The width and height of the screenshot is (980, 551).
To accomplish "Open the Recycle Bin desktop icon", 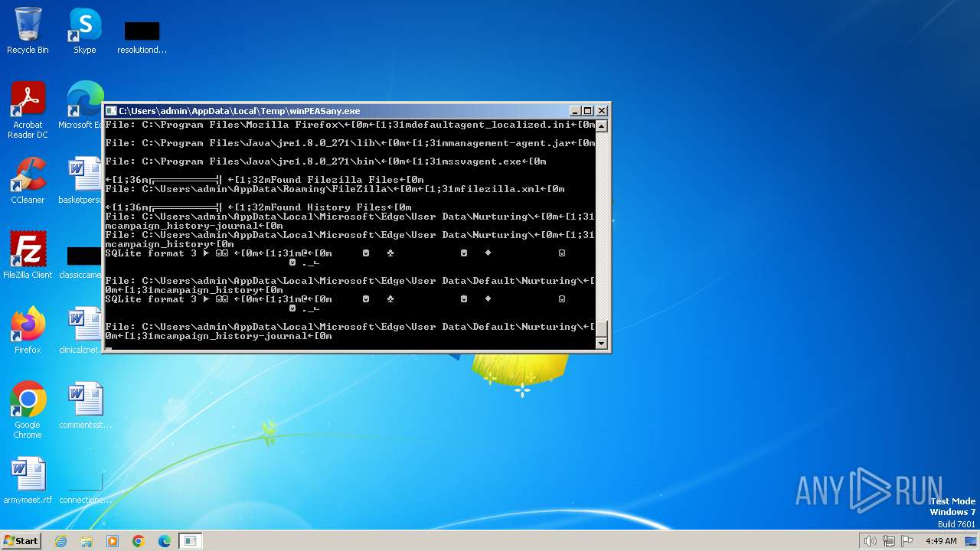I will 28,31.
